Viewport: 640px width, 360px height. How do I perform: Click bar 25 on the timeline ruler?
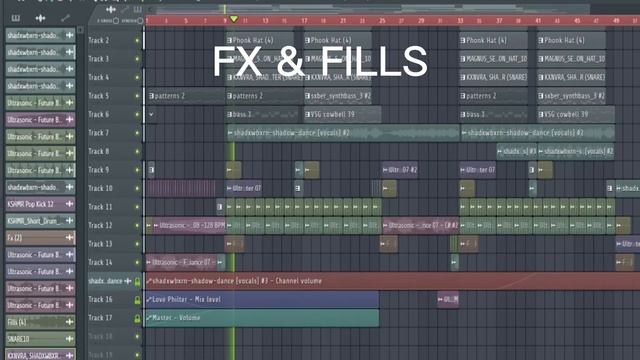(x=382, y=20)
